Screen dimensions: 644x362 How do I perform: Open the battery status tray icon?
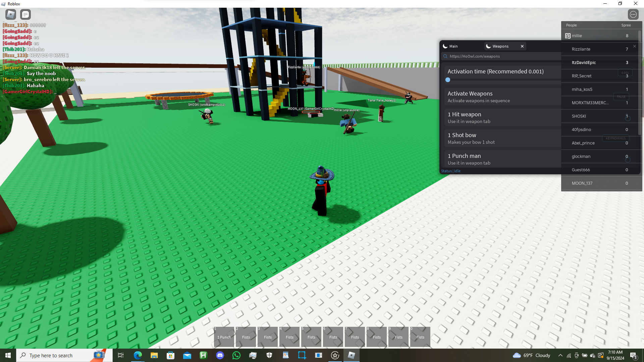585,355
